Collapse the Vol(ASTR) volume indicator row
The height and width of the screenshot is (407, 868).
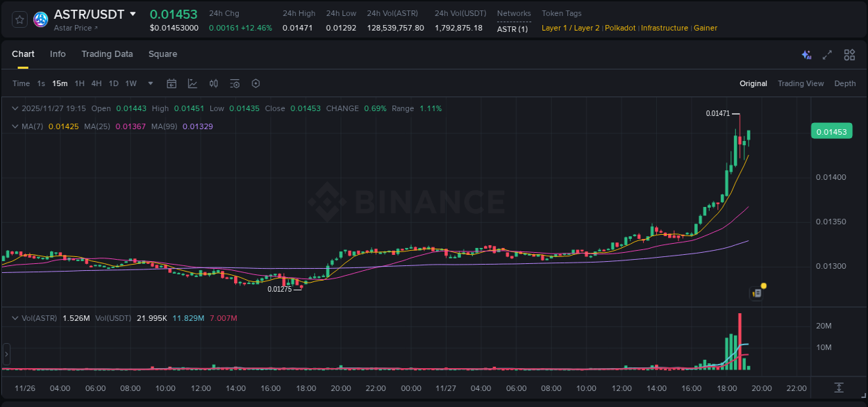click(x=14, y=317)
